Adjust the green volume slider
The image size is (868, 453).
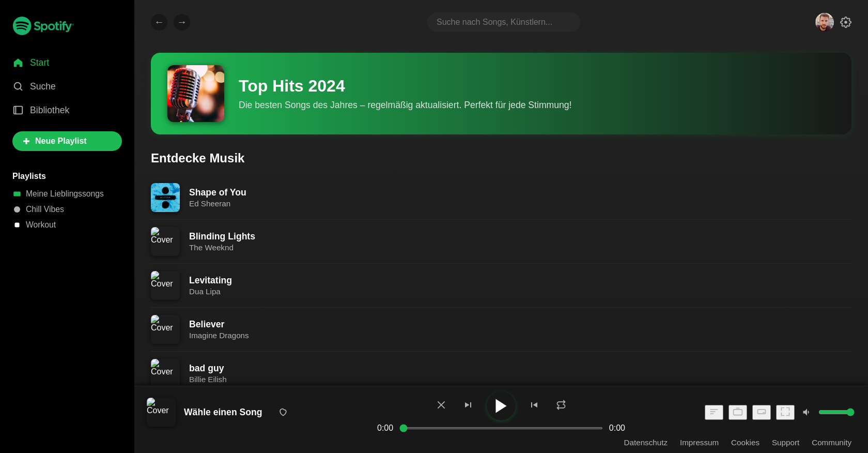pyautogui.click(x=836, y=412)
